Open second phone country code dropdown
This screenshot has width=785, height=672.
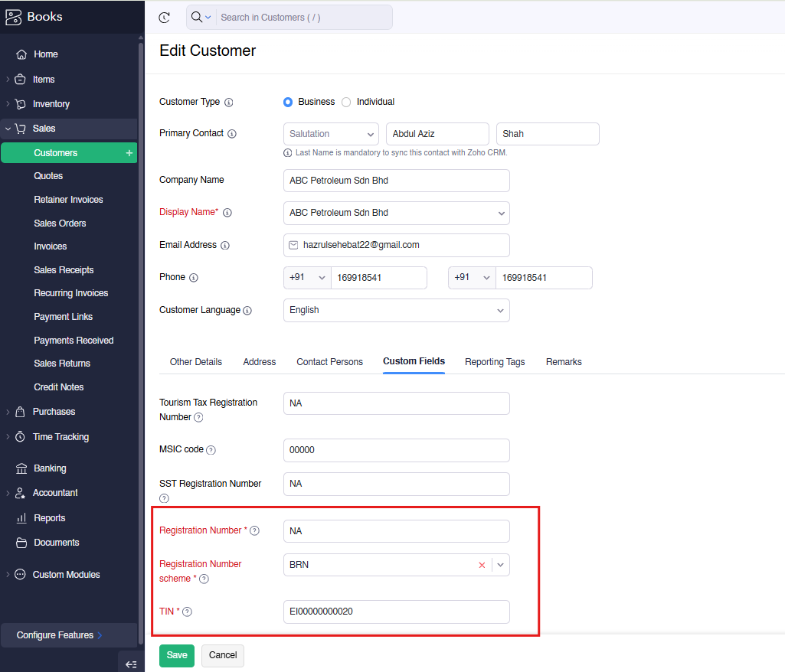coord(472,278)
